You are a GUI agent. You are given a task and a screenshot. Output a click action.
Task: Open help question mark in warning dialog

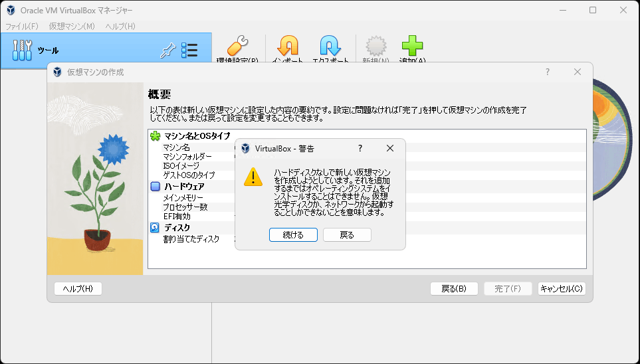(360, 148)
